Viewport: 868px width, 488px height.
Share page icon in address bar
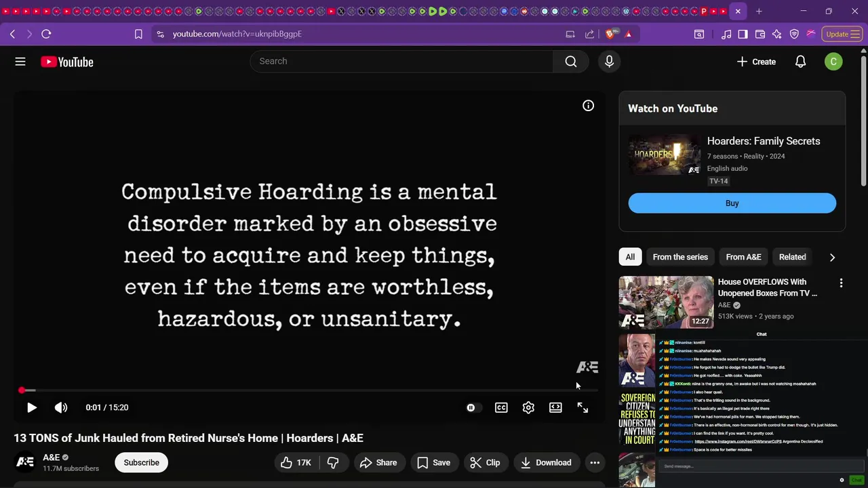[x=589, y=34]
